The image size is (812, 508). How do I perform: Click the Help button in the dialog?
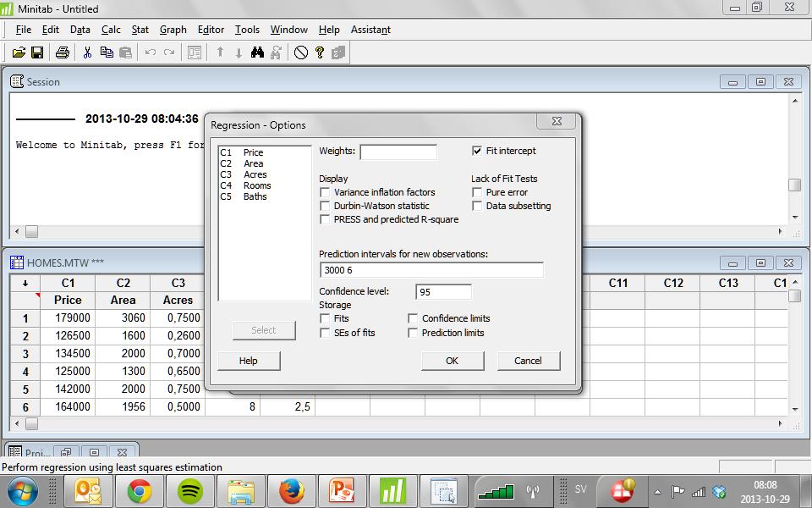(x=249, y=361)
